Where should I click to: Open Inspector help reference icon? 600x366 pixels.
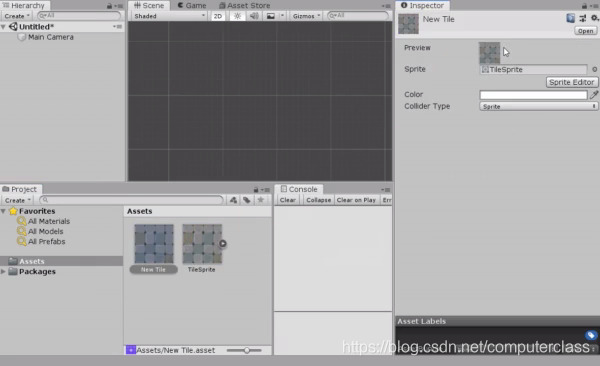click(x=571, y=18)
